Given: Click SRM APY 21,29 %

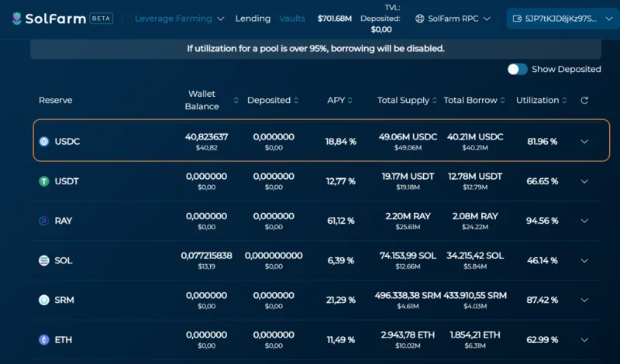Looking at the screenshot, I should pos(341,300).
